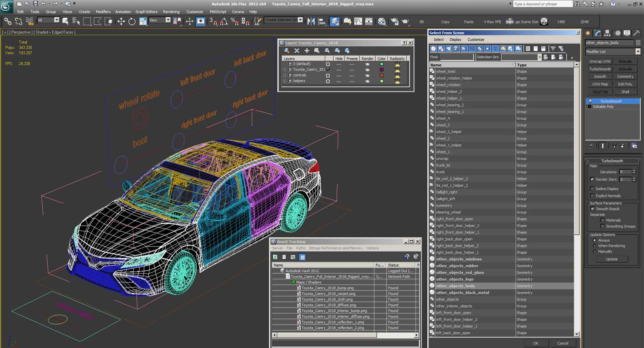The image size is (644, 348).
Task: Open the Hierarchy command panel tab
Action: 607,33
